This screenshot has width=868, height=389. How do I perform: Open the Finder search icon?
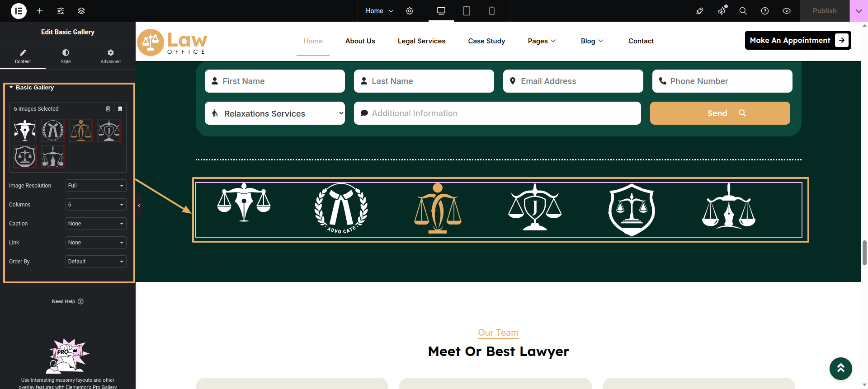[x=743, y=11]
